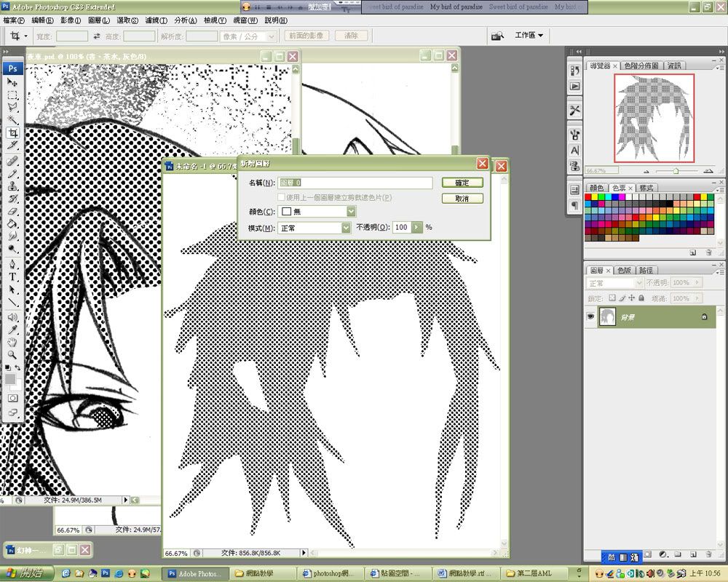Open the 檔案 menu

tap(13, 20)
